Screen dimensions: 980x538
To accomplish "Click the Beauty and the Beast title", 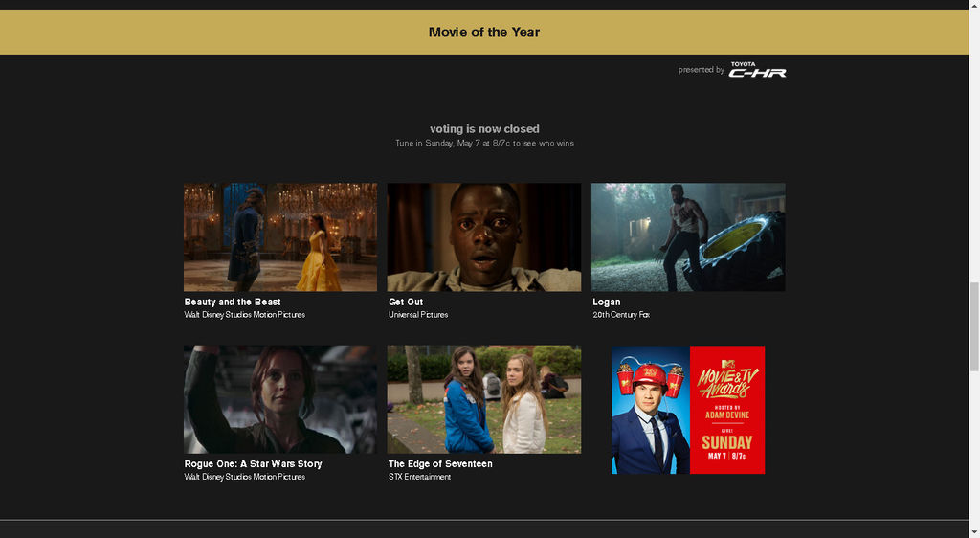I will coord(233,302).
